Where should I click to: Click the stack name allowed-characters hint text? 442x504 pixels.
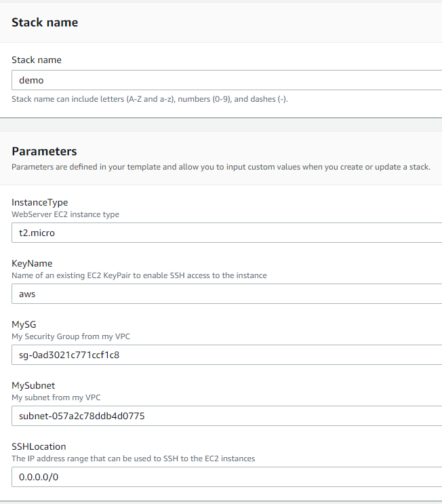click(x=150, y=99)
